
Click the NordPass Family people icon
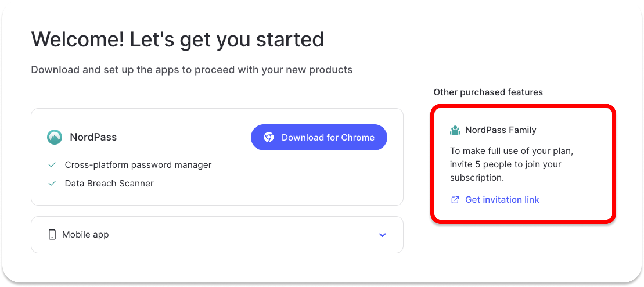pyautogui.click(x=455, y=130)
